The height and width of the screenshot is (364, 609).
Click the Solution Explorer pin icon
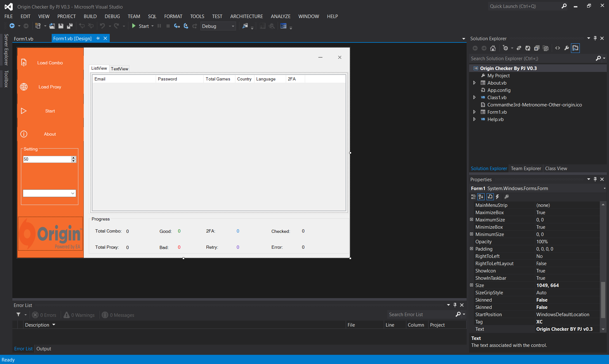596,39
